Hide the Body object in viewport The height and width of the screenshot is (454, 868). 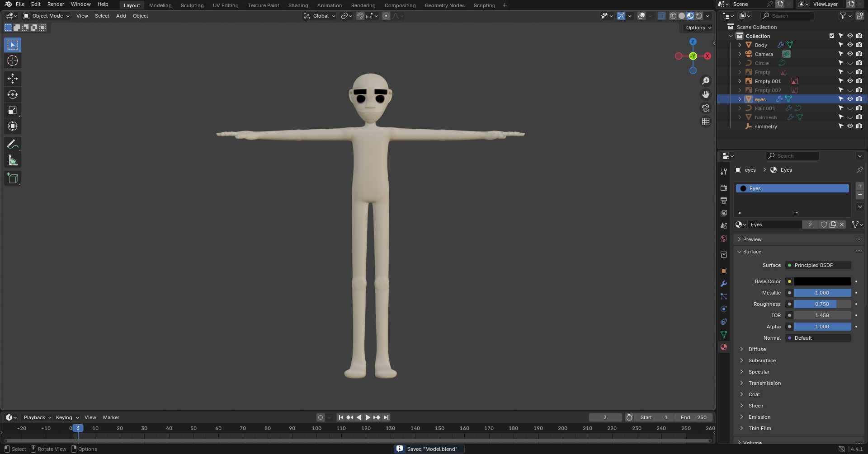point(850,45)
